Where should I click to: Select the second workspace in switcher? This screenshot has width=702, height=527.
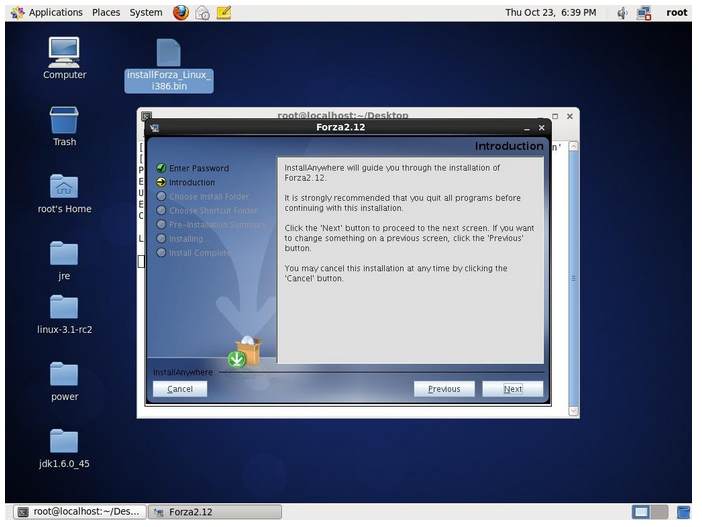[659, 512]
